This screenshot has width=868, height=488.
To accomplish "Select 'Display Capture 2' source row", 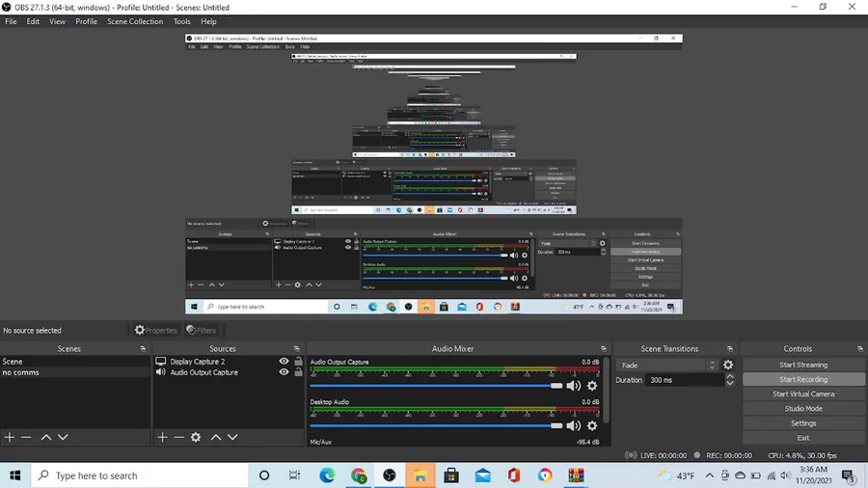I will point(229,362).
